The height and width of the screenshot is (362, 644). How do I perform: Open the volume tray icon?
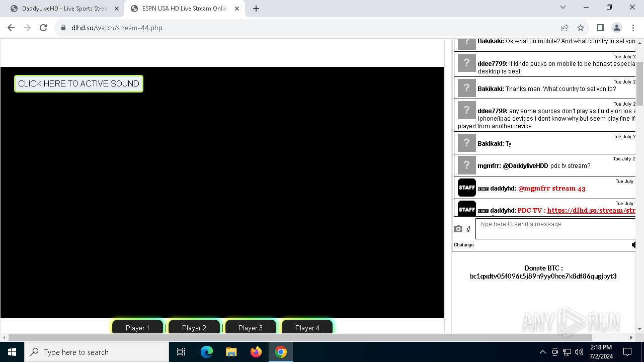579,352
